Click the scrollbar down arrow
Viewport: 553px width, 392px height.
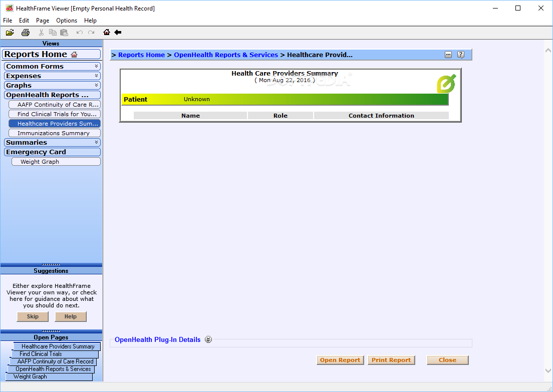pyautogui.click(x=548, y=370)
